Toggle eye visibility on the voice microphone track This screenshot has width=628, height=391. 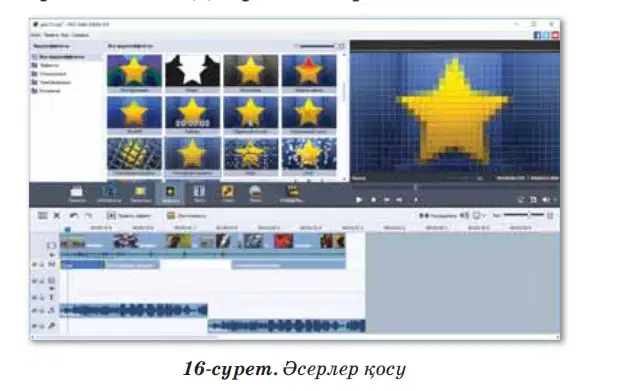coord(34,326)
